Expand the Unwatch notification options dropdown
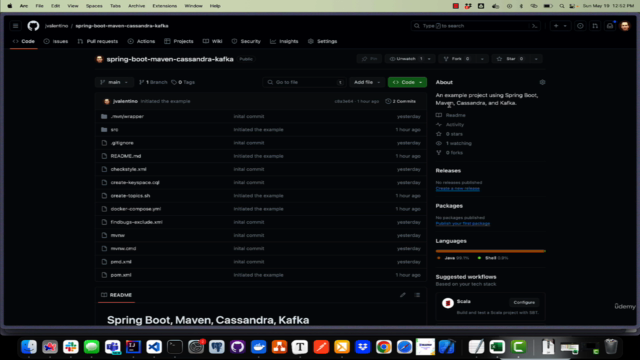 (x=429, y=59)
